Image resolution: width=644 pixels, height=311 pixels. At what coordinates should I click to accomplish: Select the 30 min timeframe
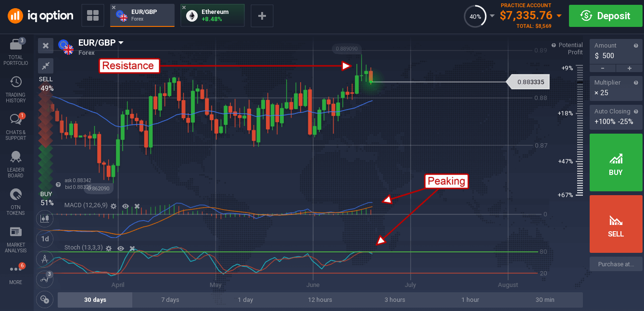545,299
